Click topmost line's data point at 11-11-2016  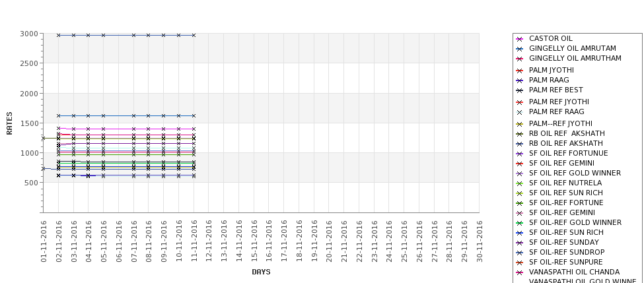(x=194, y=35)
